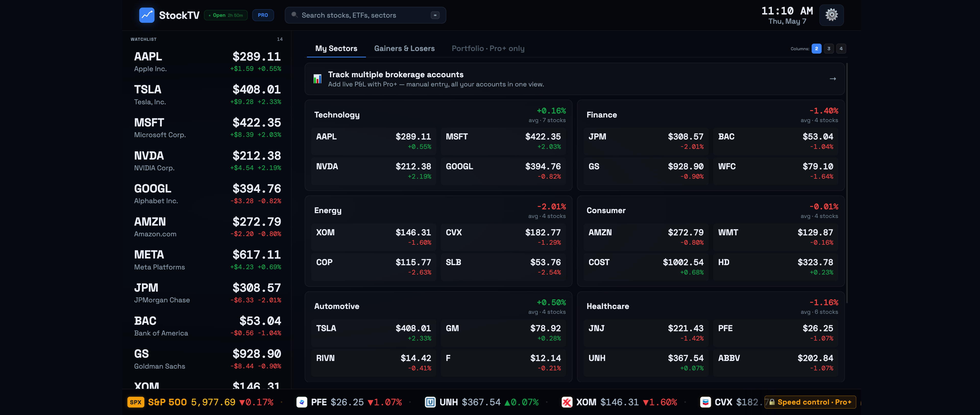Select TSLA in the watchlist
980x415 pixels.
point(207,95)
